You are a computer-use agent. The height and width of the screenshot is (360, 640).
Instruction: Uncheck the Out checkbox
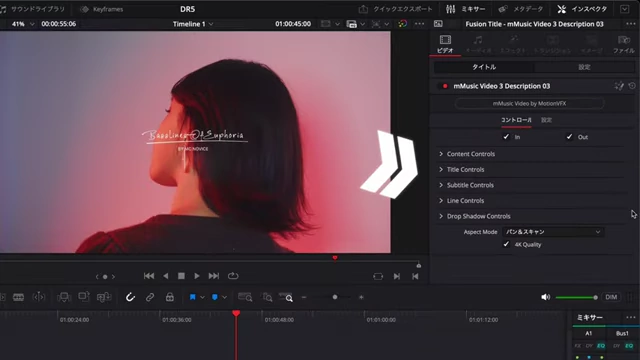coord(569,137)
